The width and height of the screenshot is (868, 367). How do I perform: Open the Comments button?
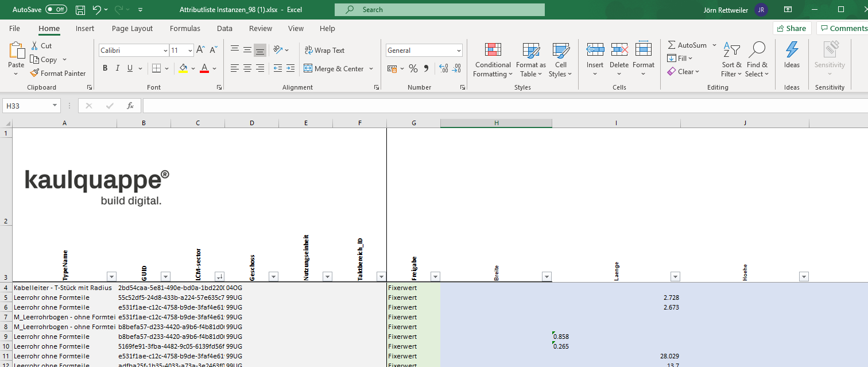(842, 28)
